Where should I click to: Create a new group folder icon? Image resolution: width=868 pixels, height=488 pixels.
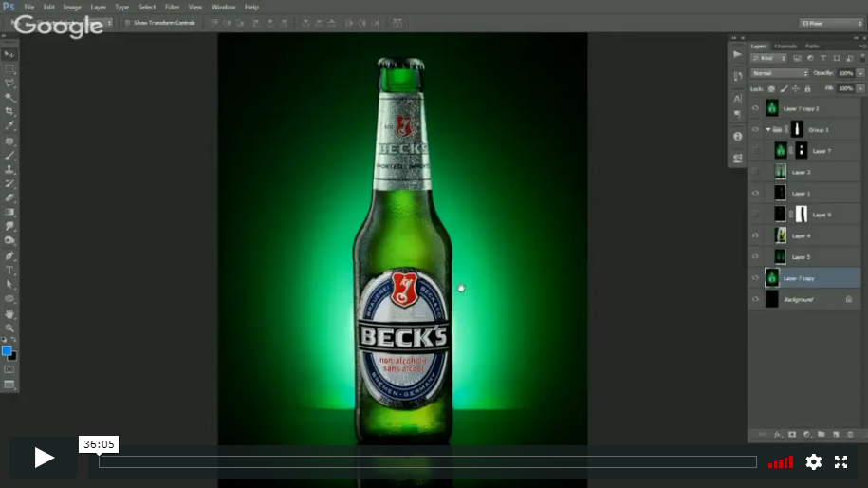tap(821, 435)
